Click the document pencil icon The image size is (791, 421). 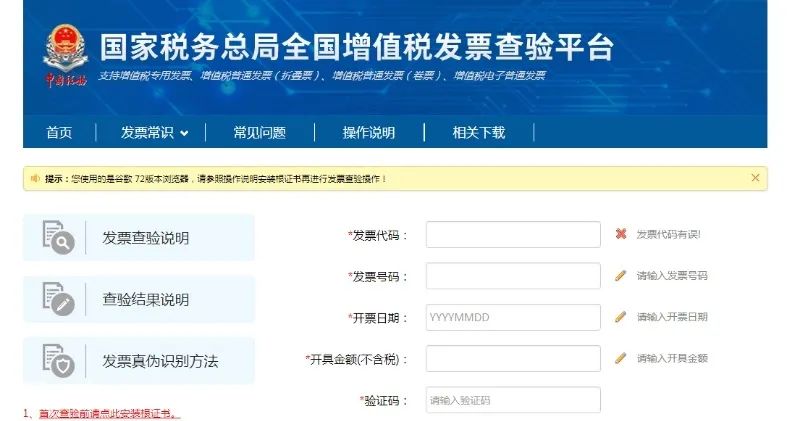pyautogui.click(x=59, y=299)
